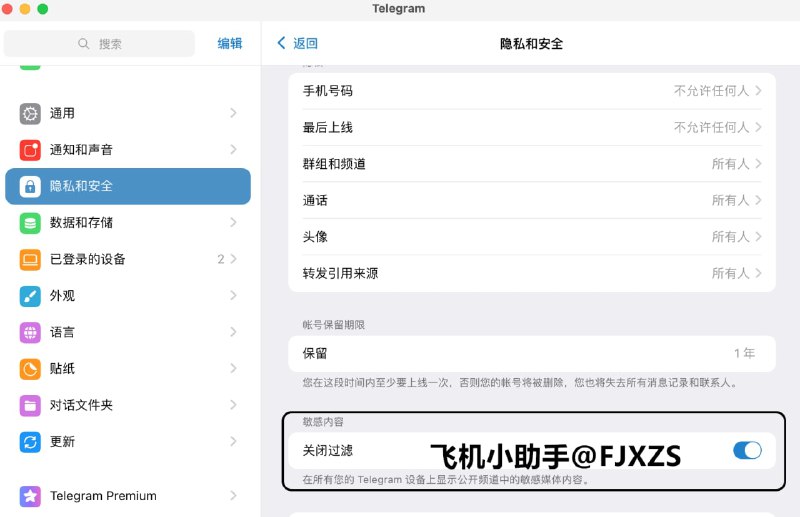The height and width of the screenshot is (517, 800).
Task: Open Telegram Premium settings row
Action: [128, 496]
